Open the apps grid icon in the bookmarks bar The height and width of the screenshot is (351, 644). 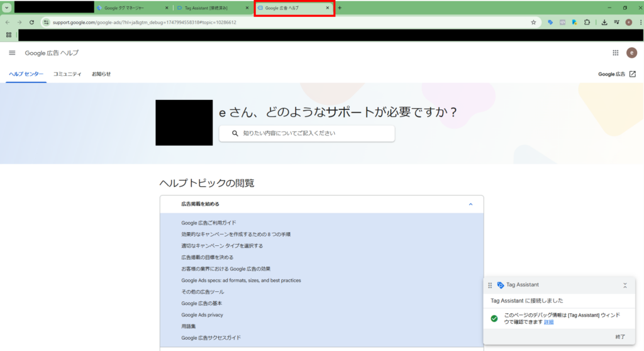click(9, 35)
